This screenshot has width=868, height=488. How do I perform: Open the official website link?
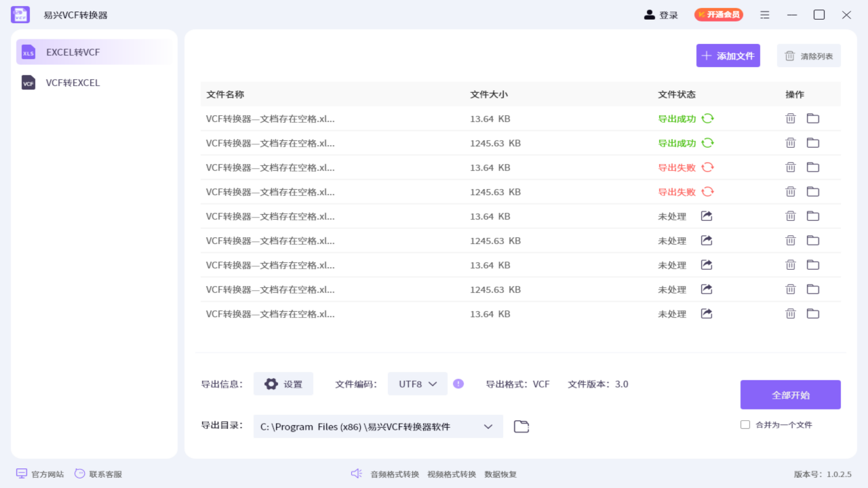pos(39,474)
